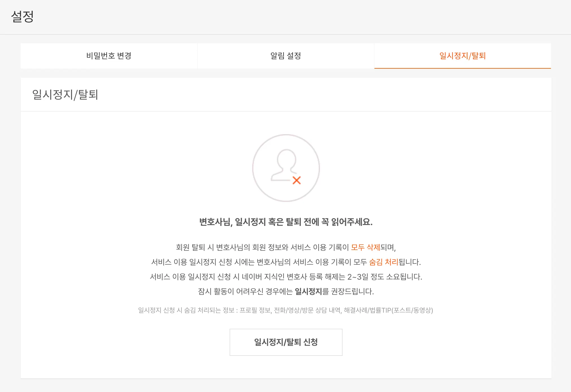Click the orange 숨김 처리 text
This screenshot has width=571, height=392.
[383, 262]
